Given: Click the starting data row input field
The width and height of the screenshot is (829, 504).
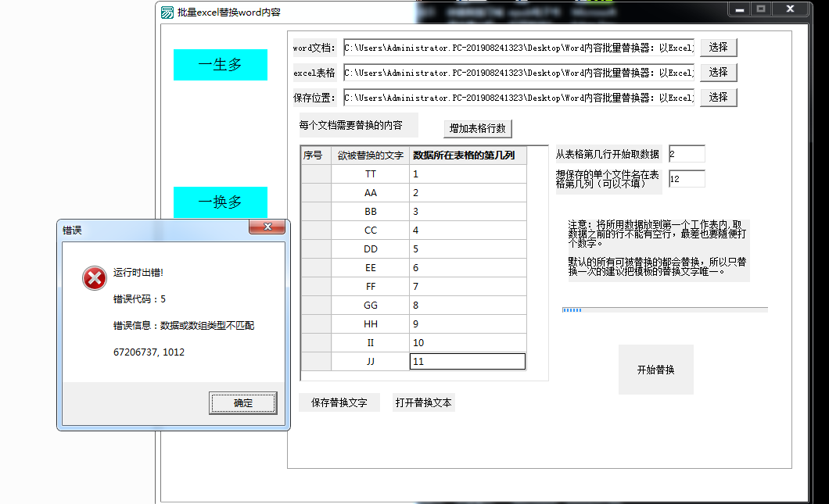Looking at the screenshot, I should tap(686, 155).
